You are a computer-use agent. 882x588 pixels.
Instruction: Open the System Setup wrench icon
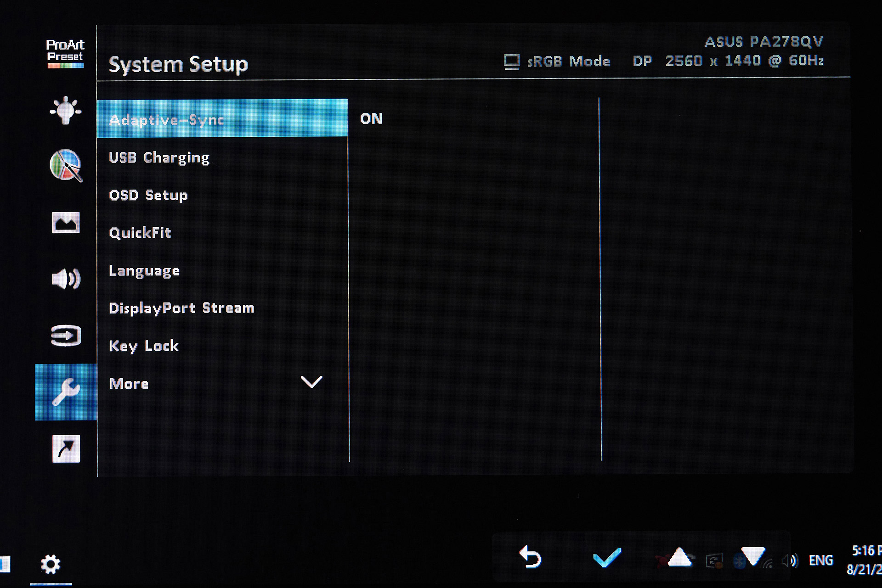coord(65,391)
